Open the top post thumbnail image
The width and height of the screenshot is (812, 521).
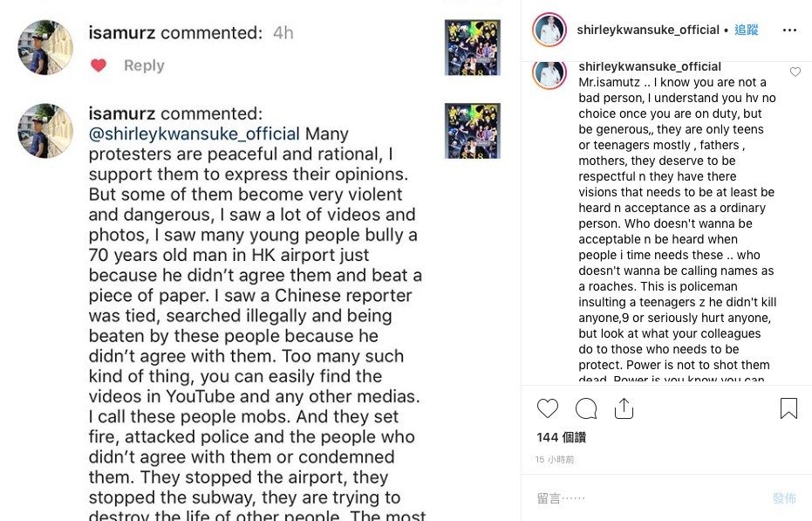pyautogui.click(x=472, y=47)
